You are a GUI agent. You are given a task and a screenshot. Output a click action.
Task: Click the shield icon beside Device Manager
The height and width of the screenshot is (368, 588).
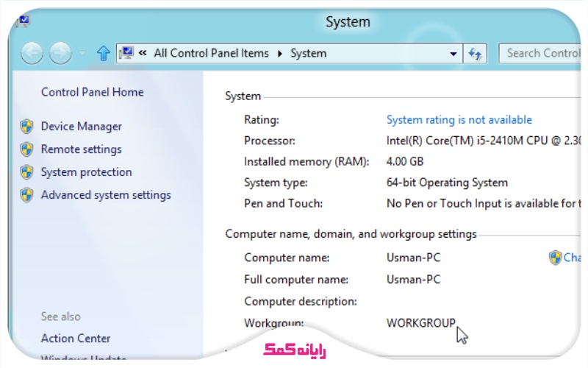coord(27,127)
